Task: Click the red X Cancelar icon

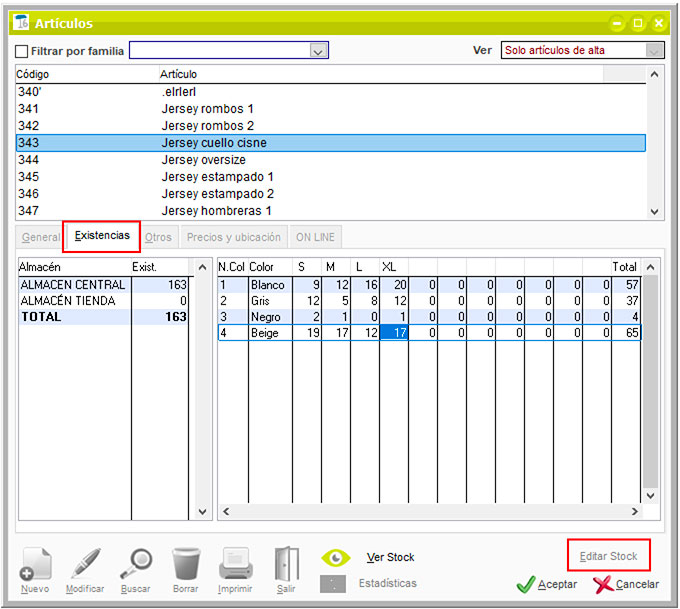Action: (x=603, y=584)
